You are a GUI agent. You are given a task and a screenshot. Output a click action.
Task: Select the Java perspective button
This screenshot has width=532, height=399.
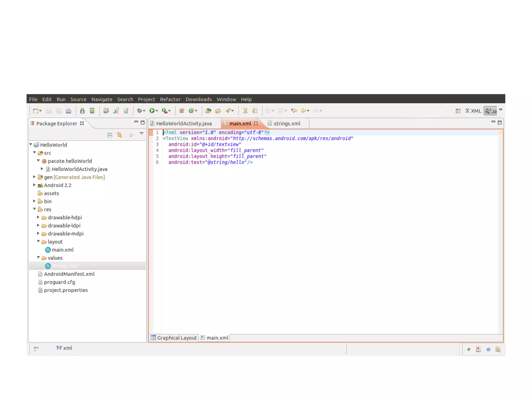[x=491, y=111]
